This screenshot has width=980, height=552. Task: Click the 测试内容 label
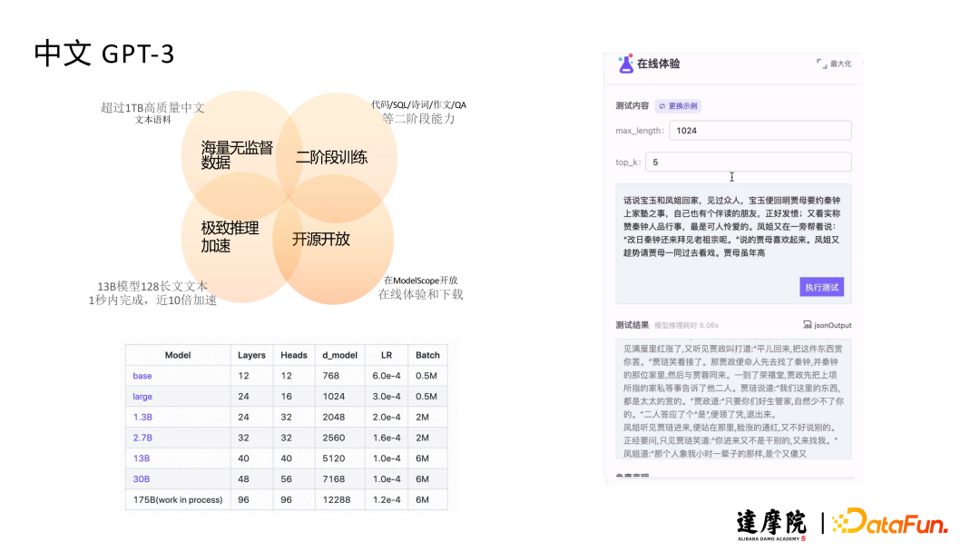pos(632,105)
